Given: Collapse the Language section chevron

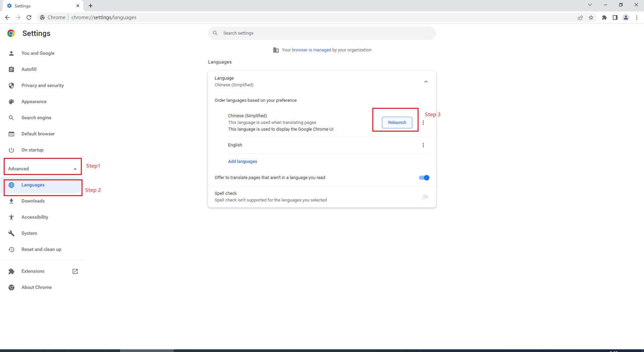Looking at the screenshot, I should [426, 82].
